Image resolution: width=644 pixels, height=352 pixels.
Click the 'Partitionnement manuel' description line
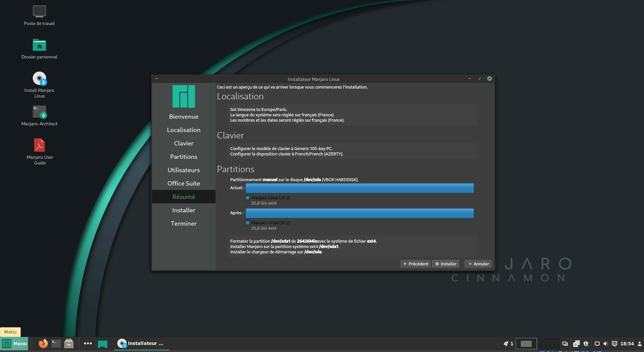294,180
